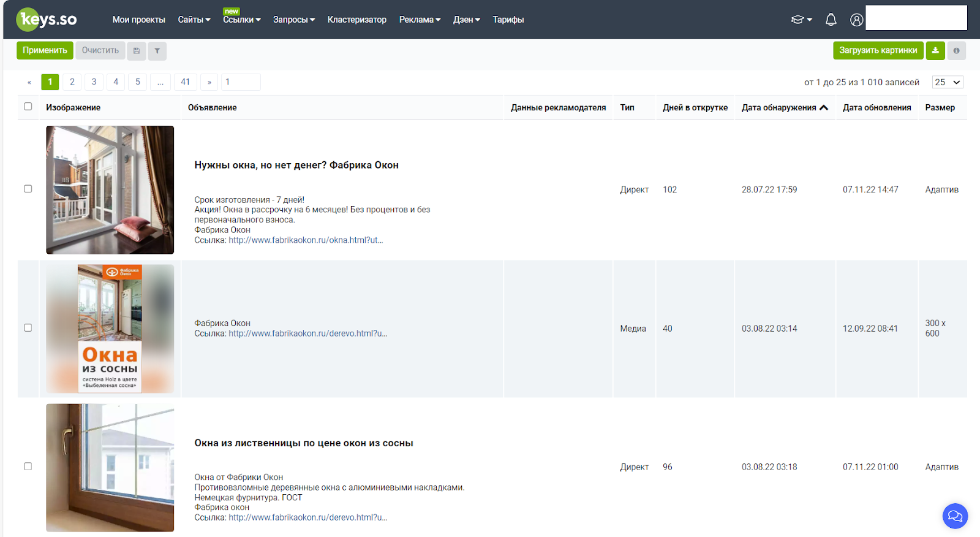This screenshot has height=537, width=980.
Task: Sort by Дней в открутке column
Action: tap(695, 108)
